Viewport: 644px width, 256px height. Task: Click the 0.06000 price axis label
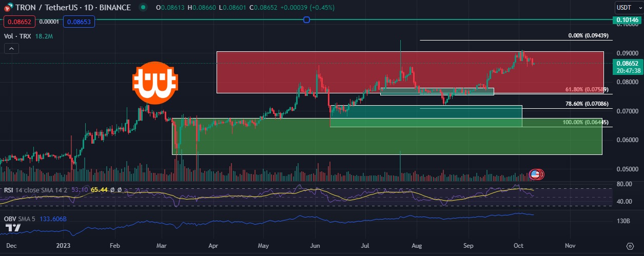[627, 140]
